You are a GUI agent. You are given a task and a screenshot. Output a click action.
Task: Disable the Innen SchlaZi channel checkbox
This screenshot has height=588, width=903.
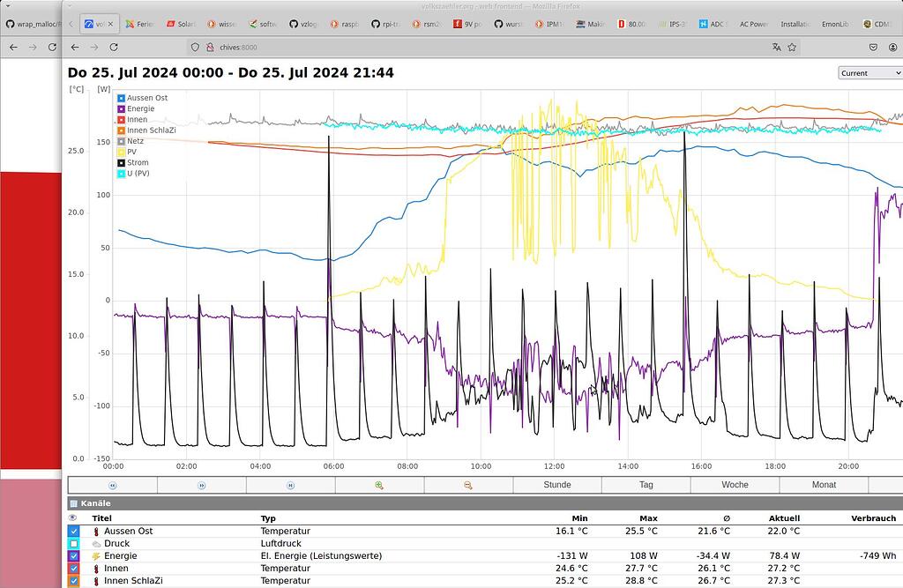pos(74,581)
